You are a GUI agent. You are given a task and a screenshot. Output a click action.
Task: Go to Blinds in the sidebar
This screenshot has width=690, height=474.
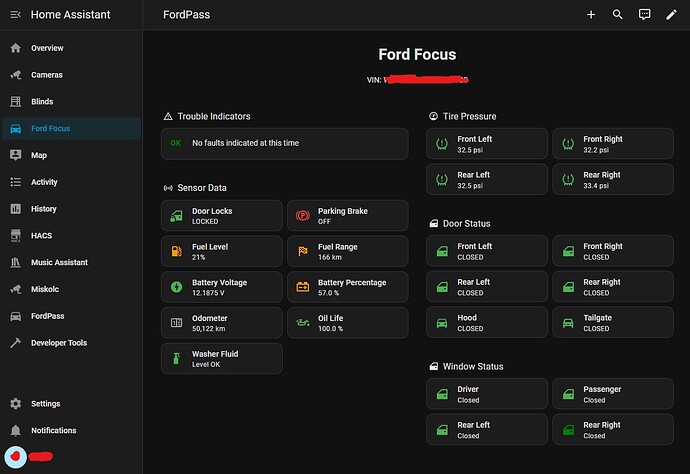(x=42, y=102)
